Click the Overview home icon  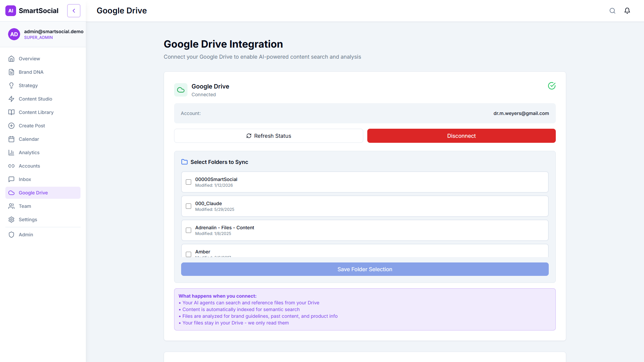pyautogui.click(x=11, y=59)
